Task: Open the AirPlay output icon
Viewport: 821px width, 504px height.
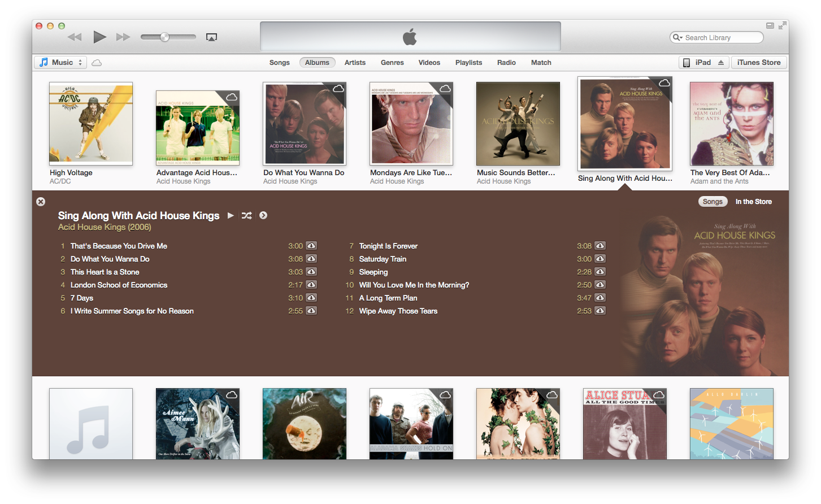Action: [x=211, y=37]
